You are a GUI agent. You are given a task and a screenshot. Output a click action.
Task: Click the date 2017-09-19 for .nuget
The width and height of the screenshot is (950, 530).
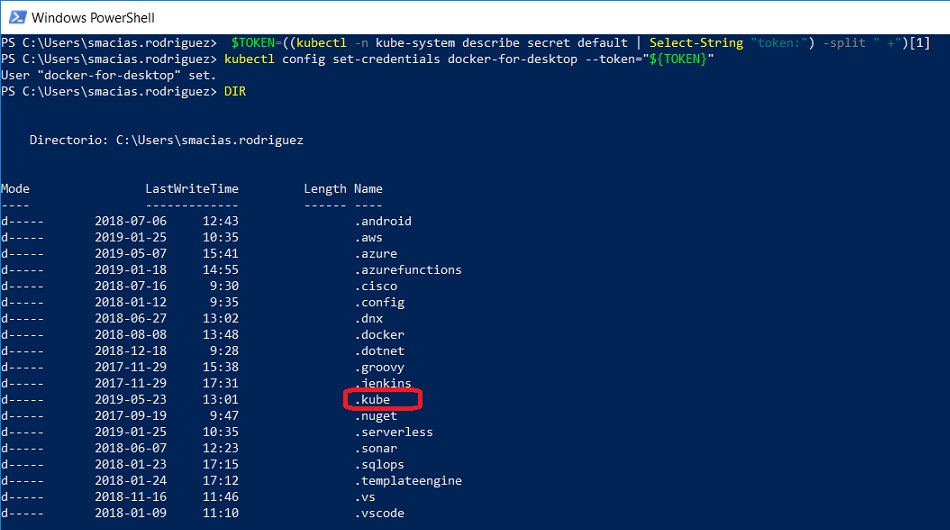point(130,416)
